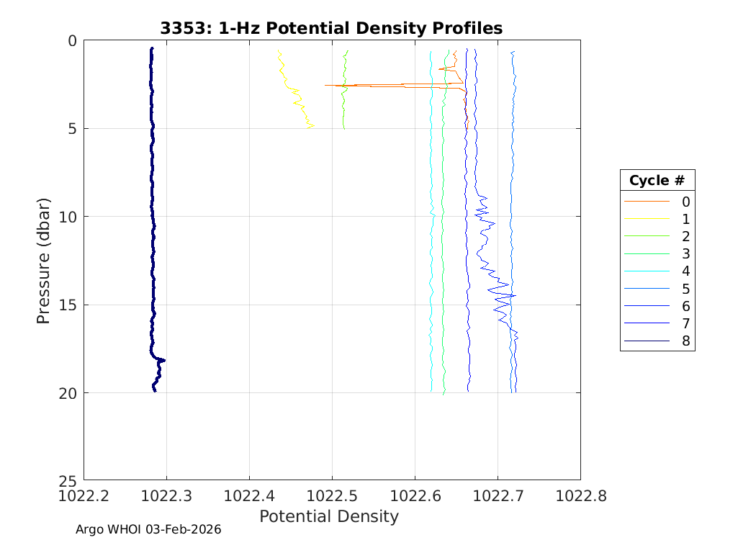Viewport: 756px width, 540px height.
Task: Select legend entry for cycle 8
Action: click(685, 341)
